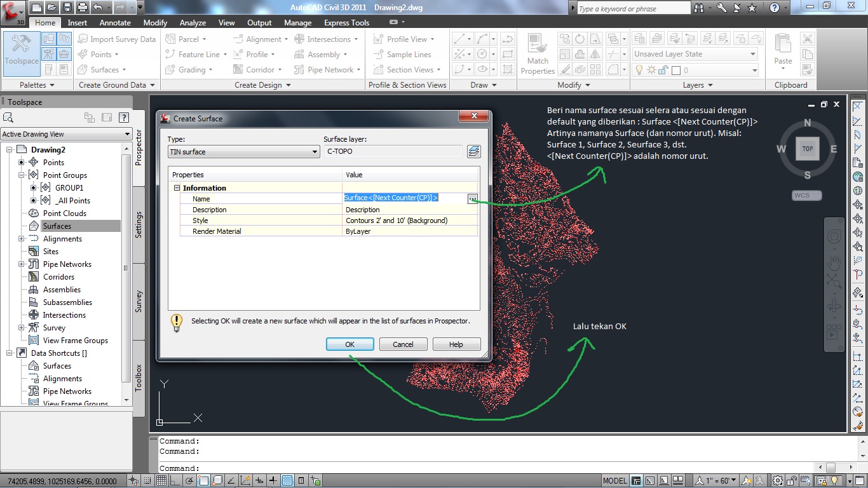Toggle Ortho Mode in status bar
This screenshot has width=868, height=488.
(x=175, y=481)
